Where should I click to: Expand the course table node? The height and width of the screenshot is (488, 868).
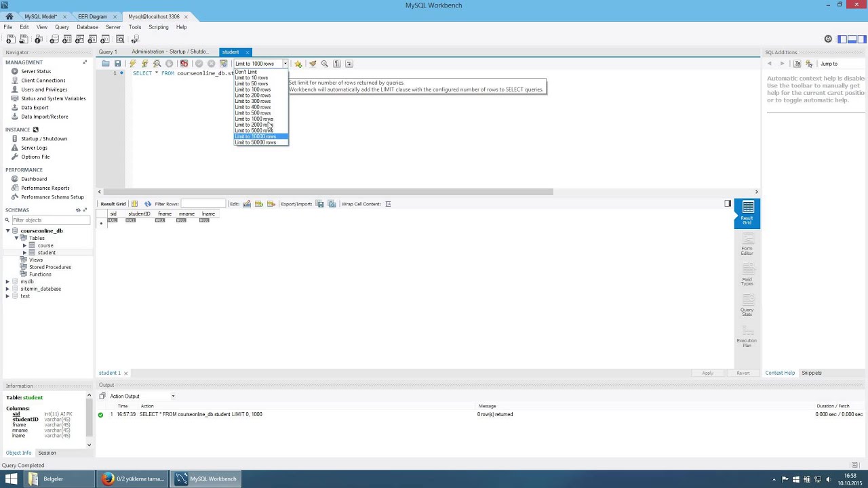pyautogui.click(x=24, y=245)
